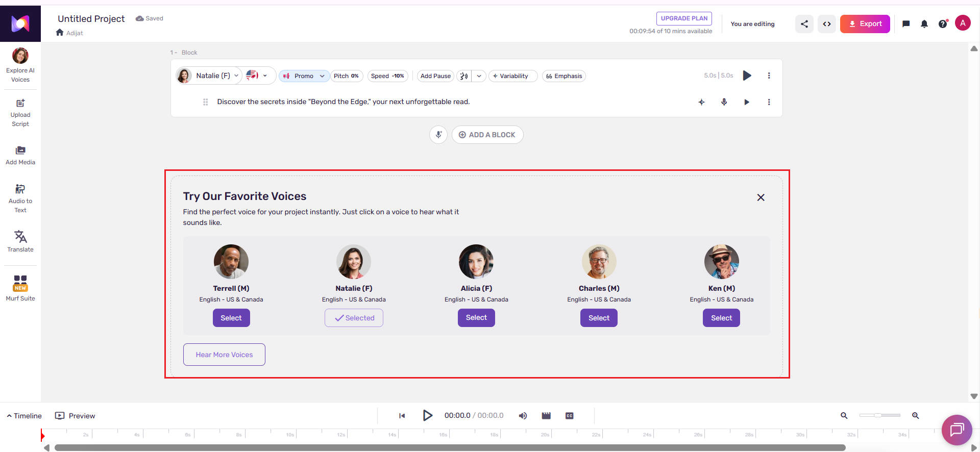Play the project from the playback bar
This screenshot has height=452, width=980.
click(x=428, y=415)
